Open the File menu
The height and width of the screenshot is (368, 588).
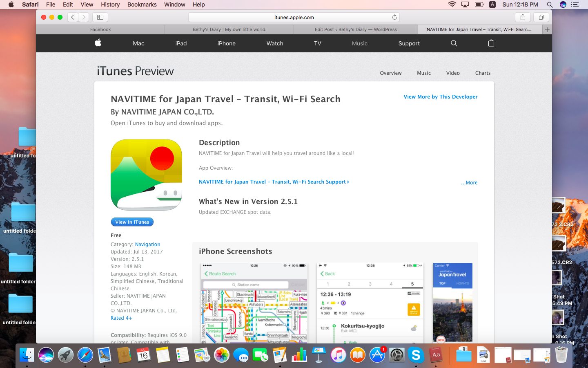51,4
